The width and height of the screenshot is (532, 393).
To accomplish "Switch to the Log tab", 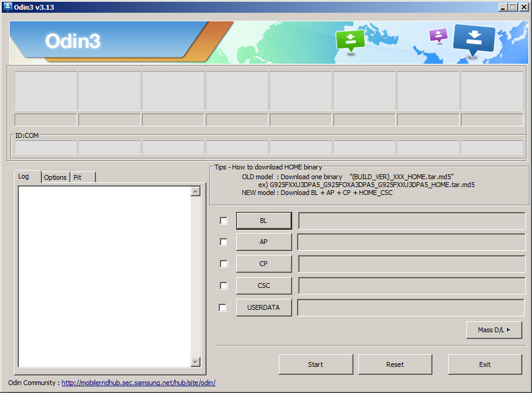I will (x=28, y=177).
